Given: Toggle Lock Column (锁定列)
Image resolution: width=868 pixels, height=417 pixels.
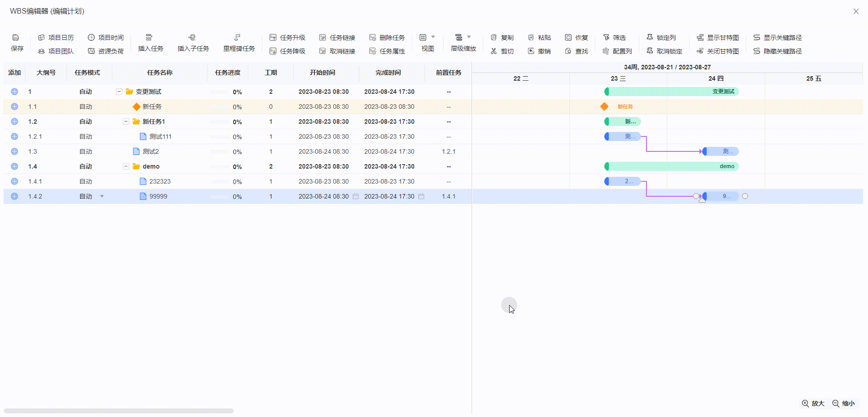Looking at the screenshot, I should click(661, 38).
